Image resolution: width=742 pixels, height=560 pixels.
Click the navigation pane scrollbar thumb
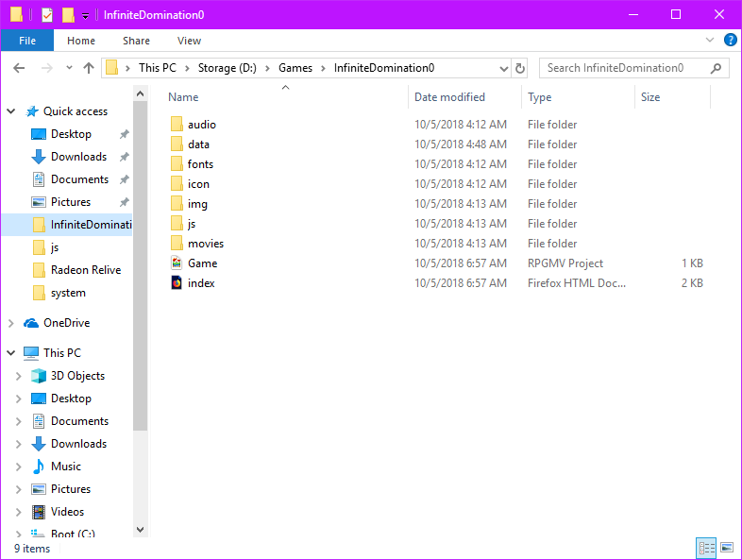(x=140, y=265)
